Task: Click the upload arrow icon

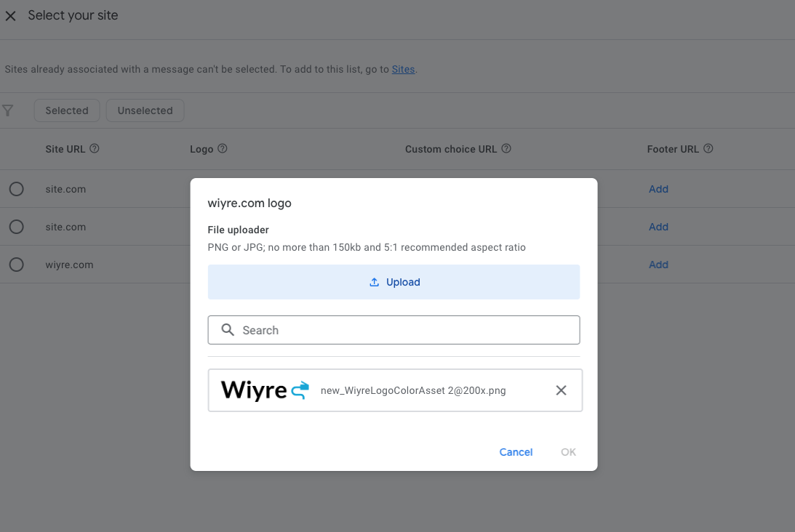Action: pyautogui.click(x=374, y=282)
